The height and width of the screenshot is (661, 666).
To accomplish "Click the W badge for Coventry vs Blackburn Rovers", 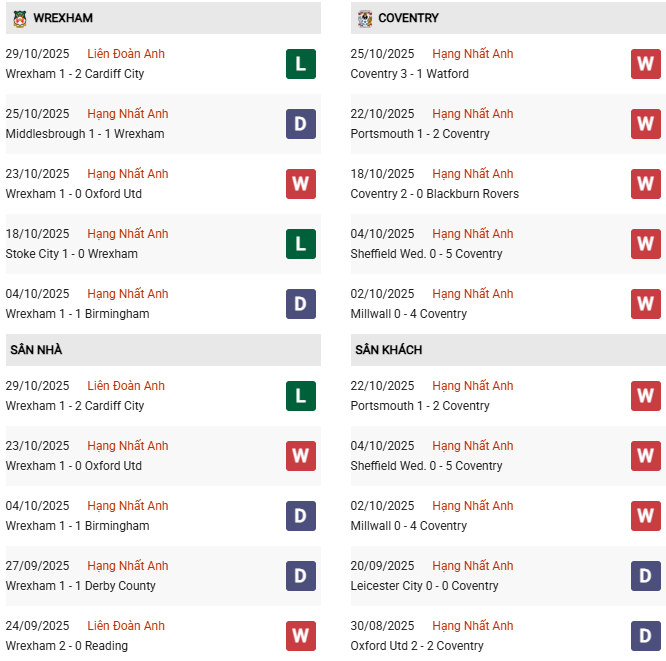I will pyautogui.click(x=645, y=184).
